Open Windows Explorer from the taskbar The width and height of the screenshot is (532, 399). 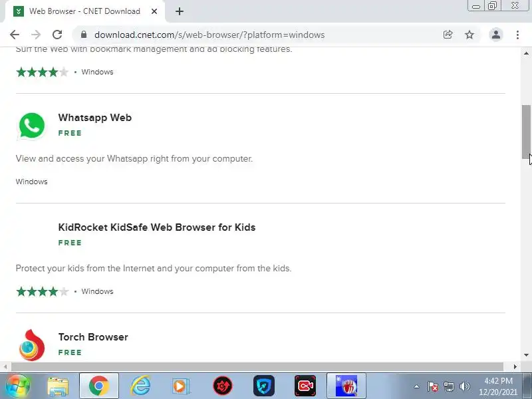58,386
